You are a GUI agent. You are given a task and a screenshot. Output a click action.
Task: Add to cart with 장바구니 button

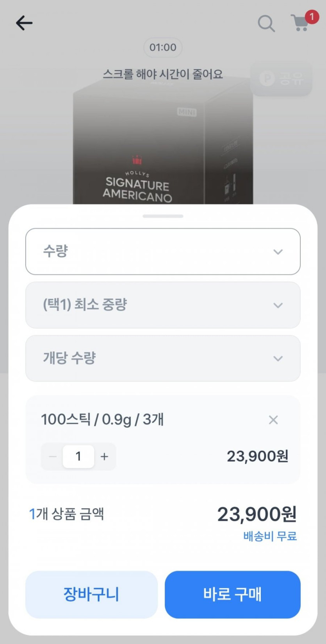coord(91,594)
